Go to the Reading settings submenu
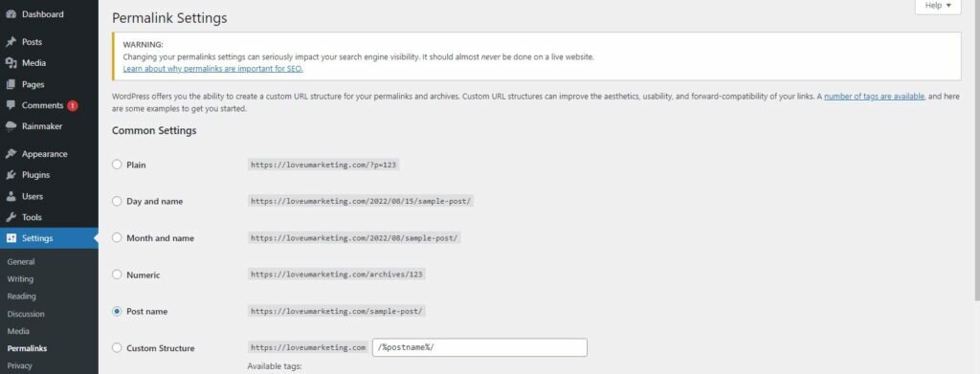The image size is (980, 374). tap(22, 297)
